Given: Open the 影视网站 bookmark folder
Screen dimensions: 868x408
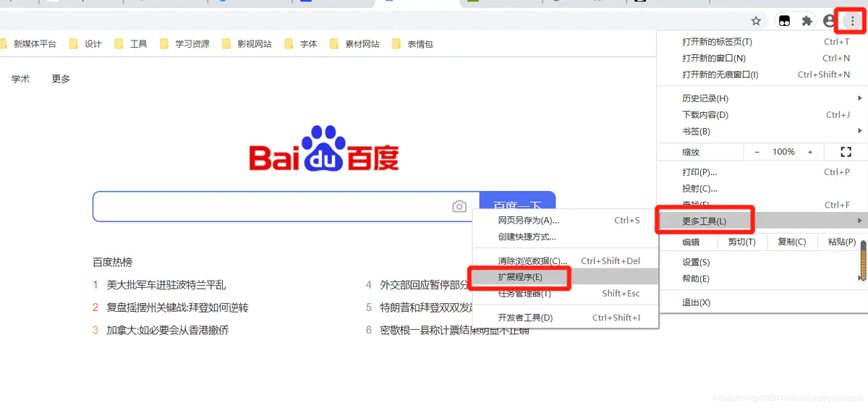Looking at the screenshot, I should point(247,44).
